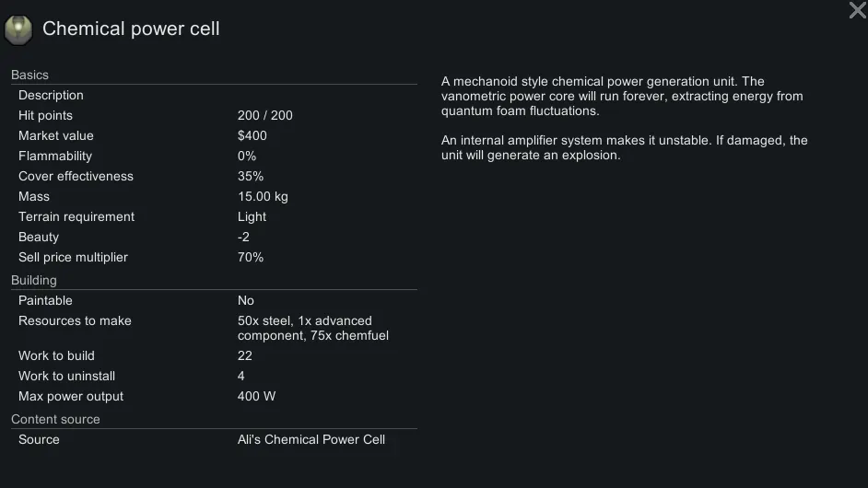Viewport: 868px width, 488px height.
Task: Click the item description text paragraph
Action: pos(622,96)
